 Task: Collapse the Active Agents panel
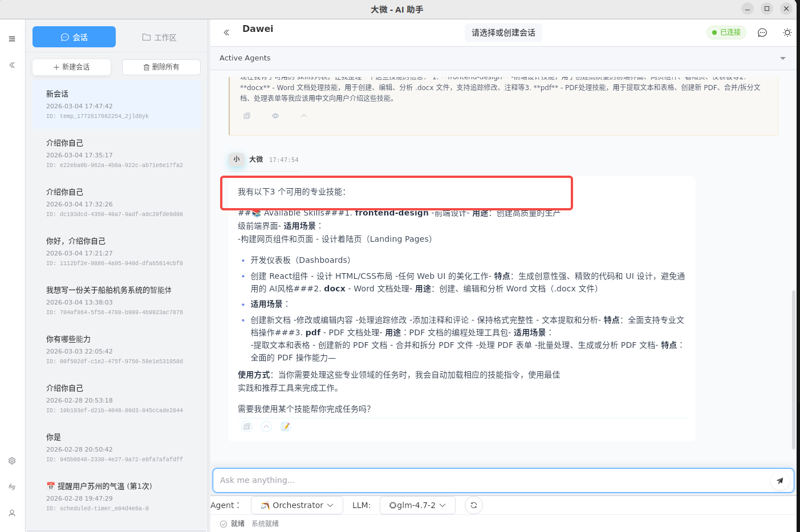(x=783, y=58)
